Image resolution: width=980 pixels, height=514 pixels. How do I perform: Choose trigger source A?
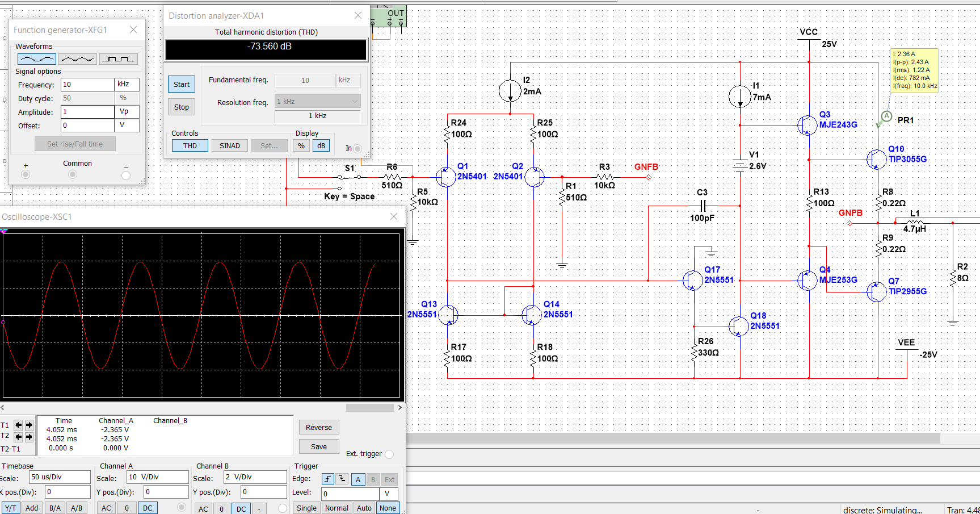tap(358, 479)
